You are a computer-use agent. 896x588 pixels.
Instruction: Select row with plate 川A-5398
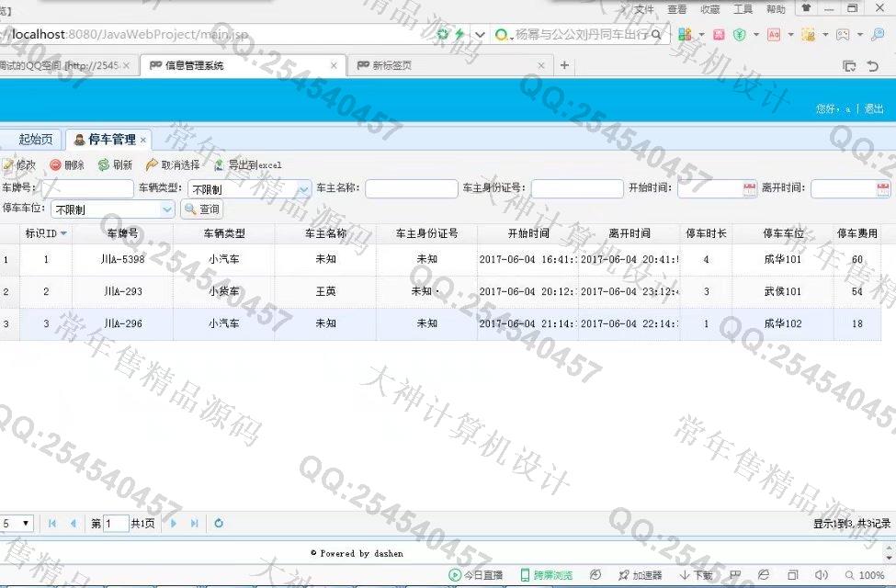440,259
